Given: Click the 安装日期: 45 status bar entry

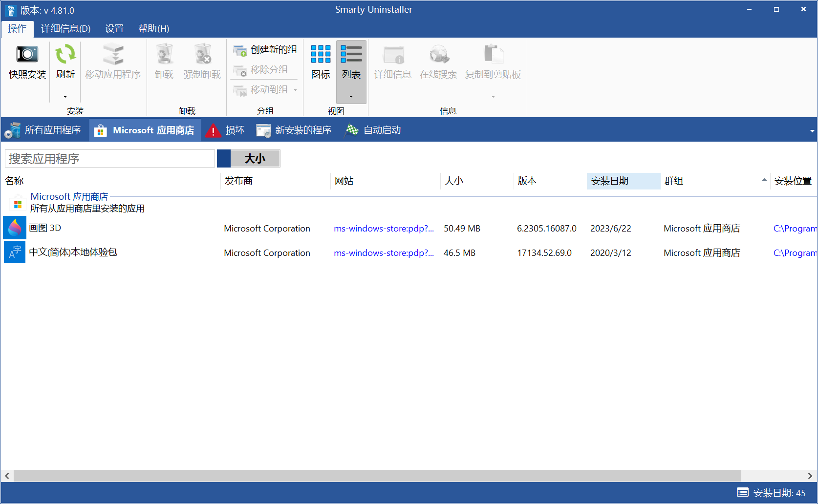Looking at the screenshot, I should (771, 493).
